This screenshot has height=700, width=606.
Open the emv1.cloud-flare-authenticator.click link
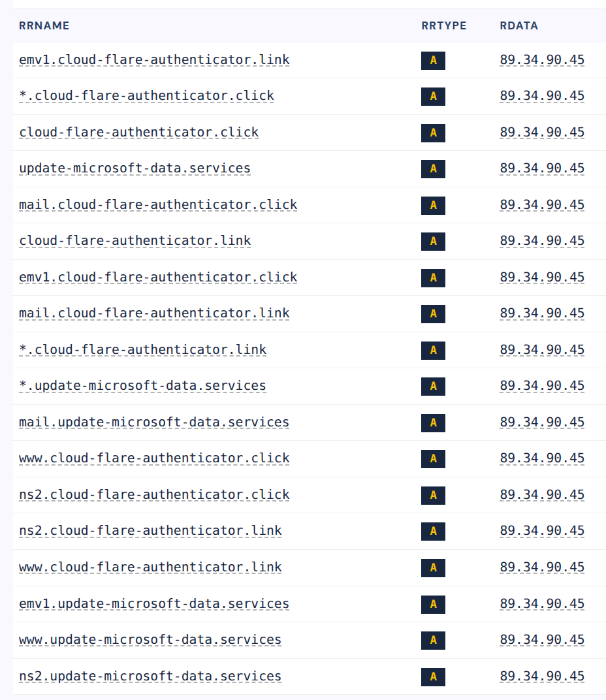[158, 278]
